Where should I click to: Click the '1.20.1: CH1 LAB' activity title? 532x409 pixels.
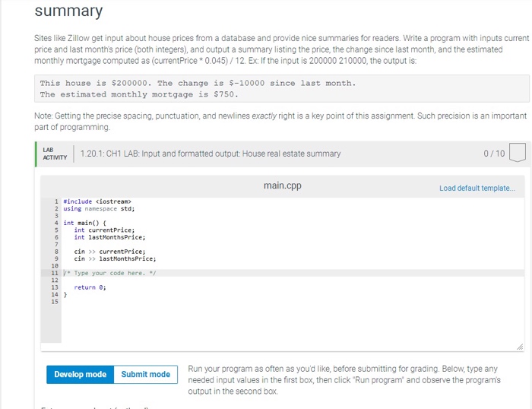click(211, 154)
